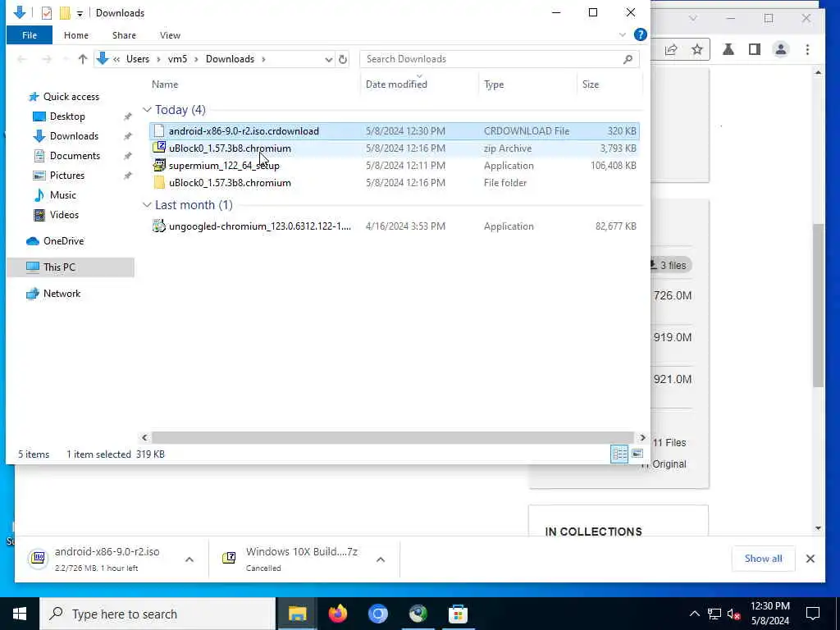
Task: Open the browser three-dot menu
Action: click(x=807, y=50)
